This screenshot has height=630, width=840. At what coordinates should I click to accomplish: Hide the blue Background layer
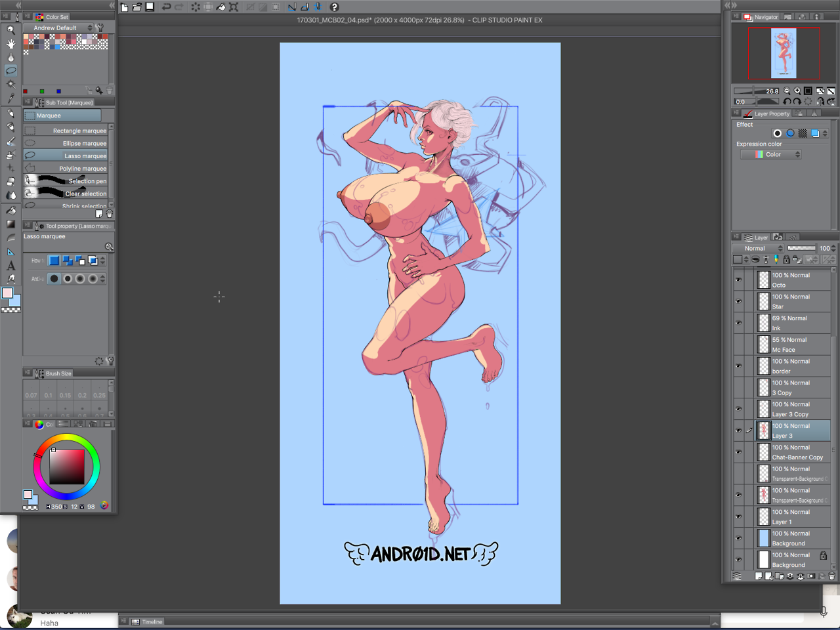point(738,539)
